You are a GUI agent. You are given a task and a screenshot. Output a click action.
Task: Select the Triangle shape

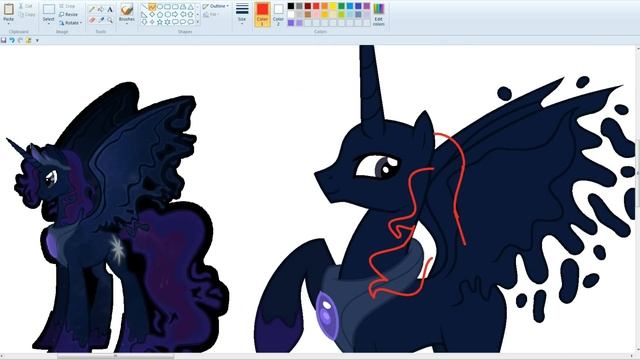191,7
